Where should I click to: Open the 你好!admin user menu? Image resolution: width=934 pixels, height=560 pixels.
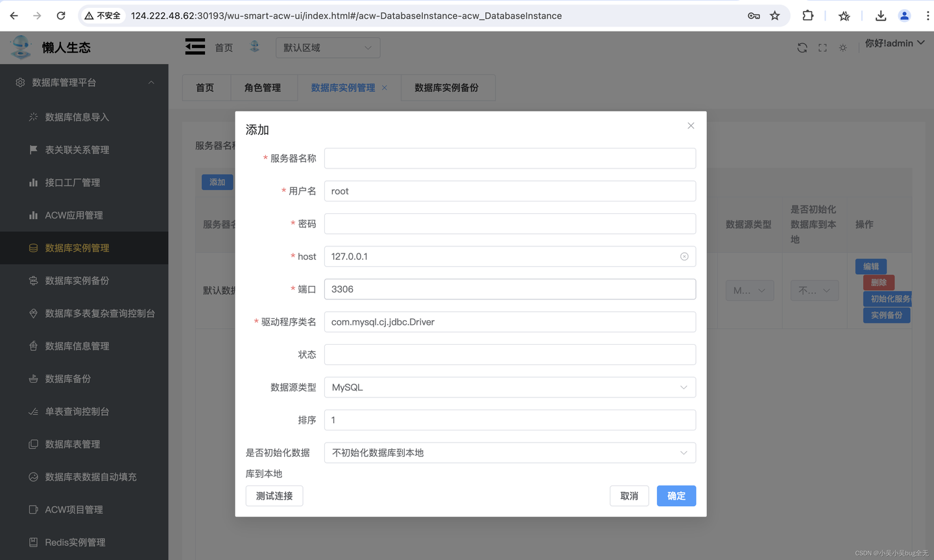[x=895, y=43]
